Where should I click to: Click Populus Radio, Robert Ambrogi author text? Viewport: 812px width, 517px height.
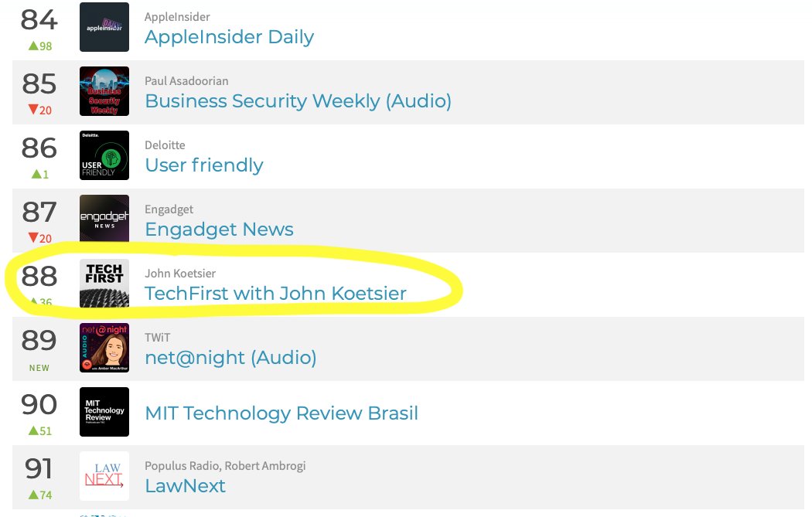225,466
